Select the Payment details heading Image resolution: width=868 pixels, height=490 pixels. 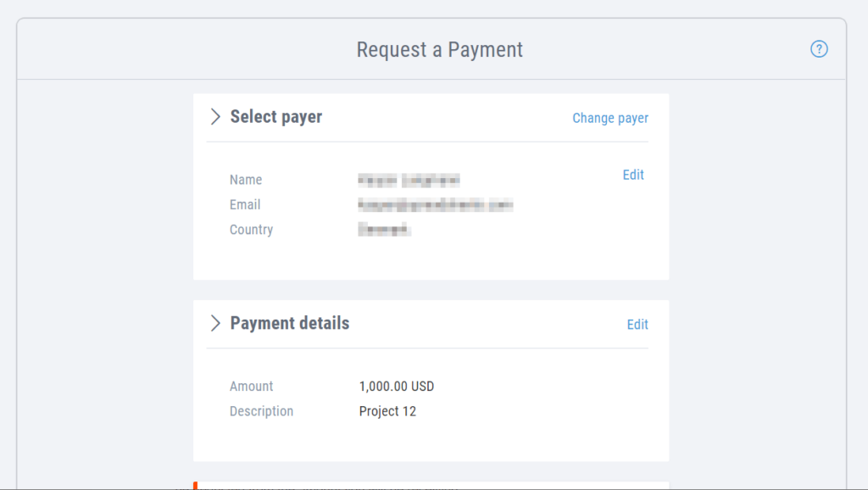[x=290, y=323]
